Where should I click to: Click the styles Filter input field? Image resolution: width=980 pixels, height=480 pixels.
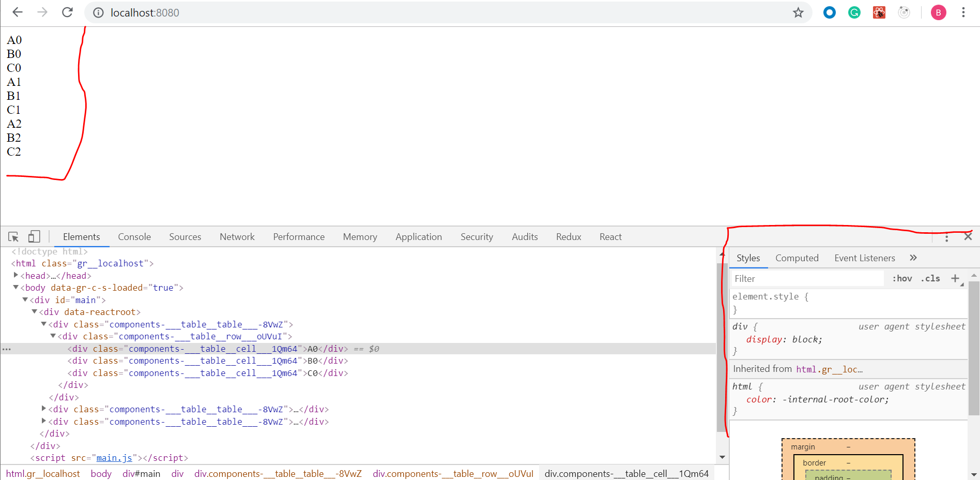(x=808, y=279)
